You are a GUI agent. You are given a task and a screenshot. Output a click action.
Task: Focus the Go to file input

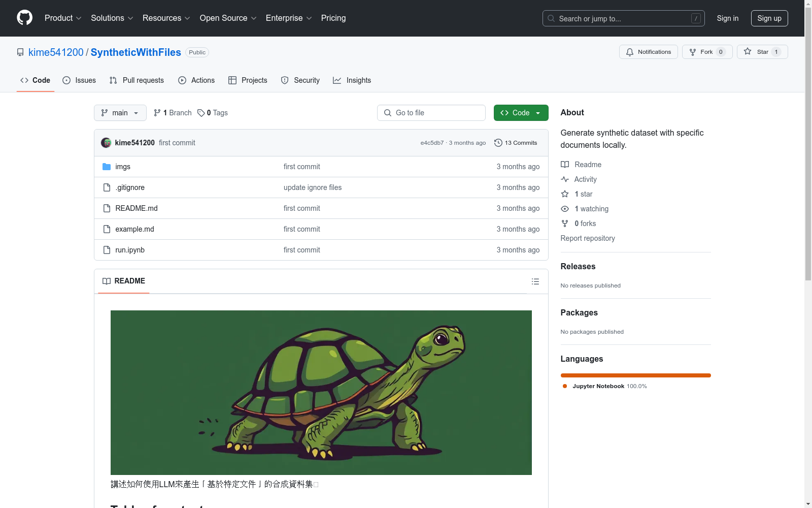(431, 113)
